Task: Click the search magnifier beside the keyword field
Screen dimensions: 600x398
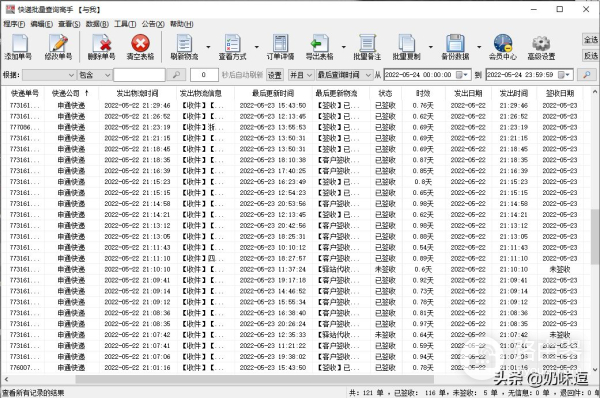Action: pyautogui.click(x=176, y=75)
